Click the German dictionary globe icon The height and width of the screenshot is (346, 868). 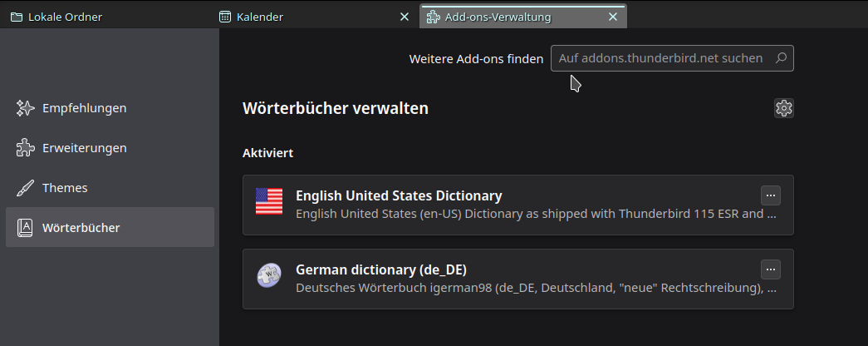(269, 275)
